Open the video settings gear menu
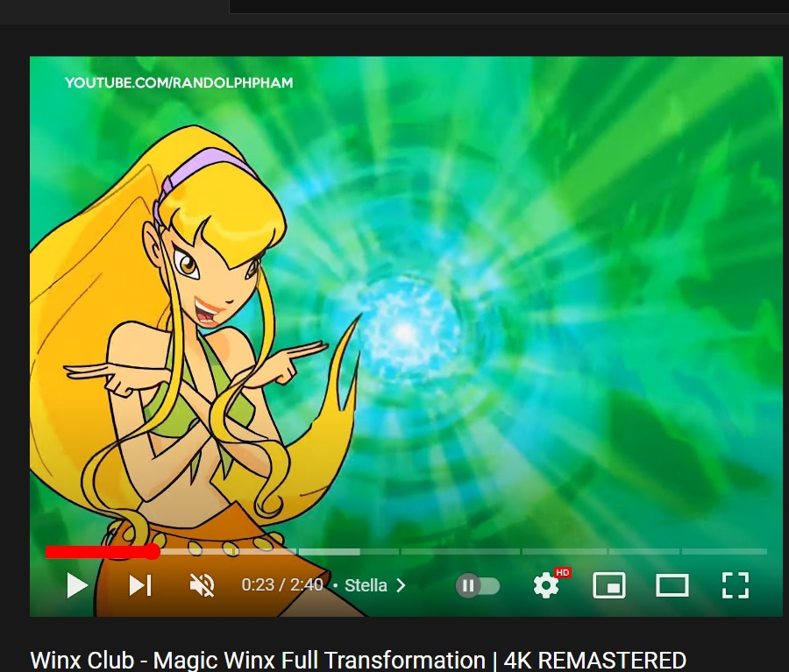789x672 pixels. pos(546,585)
